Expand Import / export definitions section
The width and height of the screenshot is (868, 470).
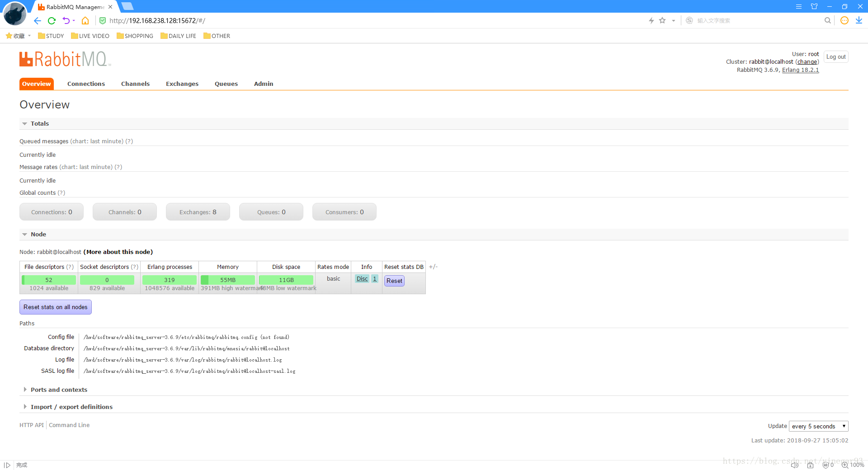(x=71, y=407)
